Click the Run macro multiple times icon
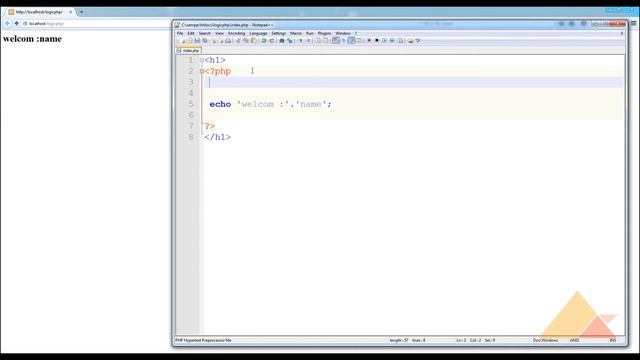 [392, 41]
